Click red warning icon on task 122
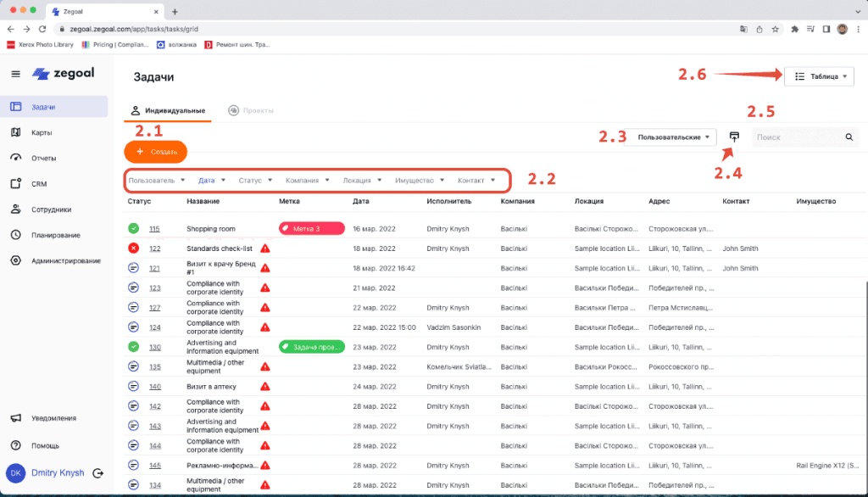 coord(265,248)
